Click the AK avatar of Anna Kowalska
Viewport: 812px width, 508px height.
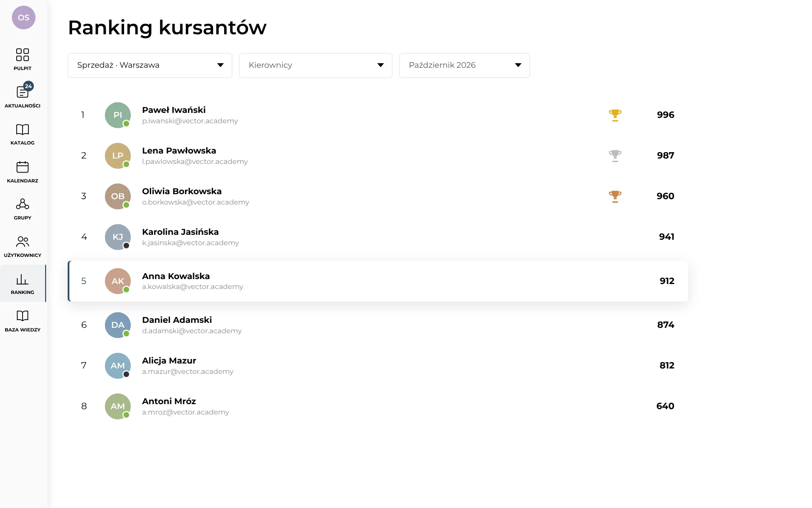(x=118, y=281)
